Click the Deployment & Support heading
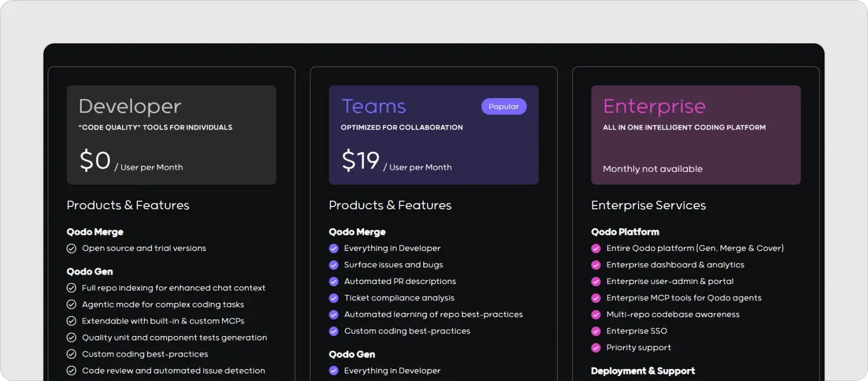Image resolution: width=868 pixels, height=381 pixels. pos(643,371)
